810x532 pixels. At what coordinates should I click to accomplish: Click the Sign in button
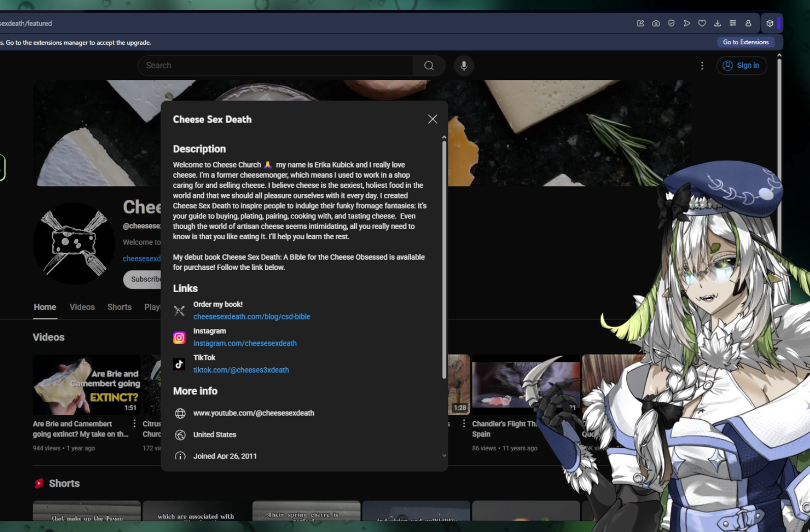[741, 65]
